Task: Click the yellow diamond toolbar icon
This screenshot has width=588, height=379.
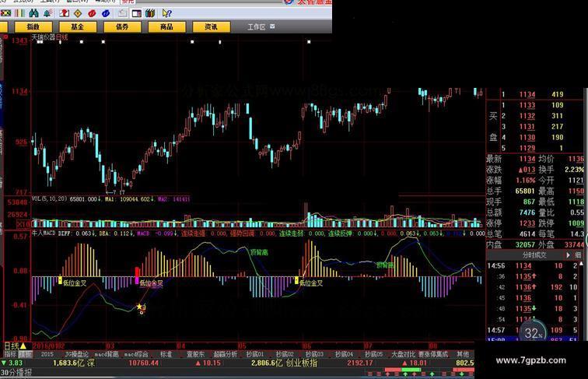Action: pyautogui.click(x=78, y=13)
